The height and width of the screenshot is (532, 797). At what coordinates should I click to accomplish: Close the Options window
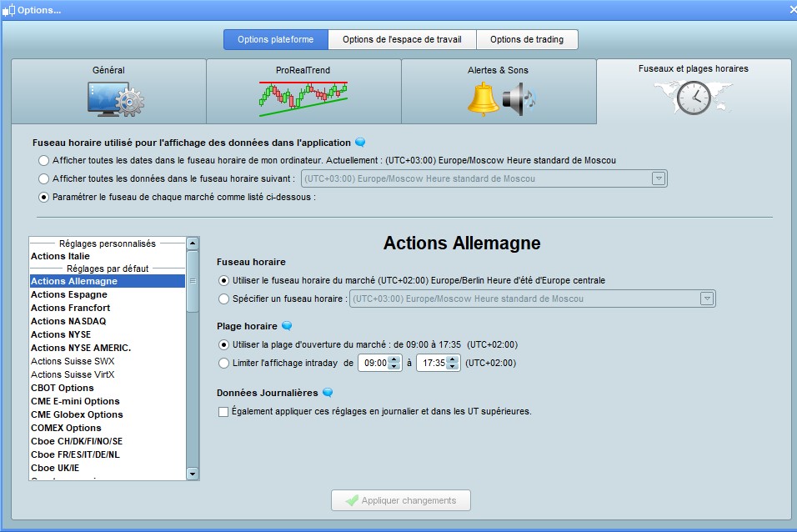(x=792, y=10)
